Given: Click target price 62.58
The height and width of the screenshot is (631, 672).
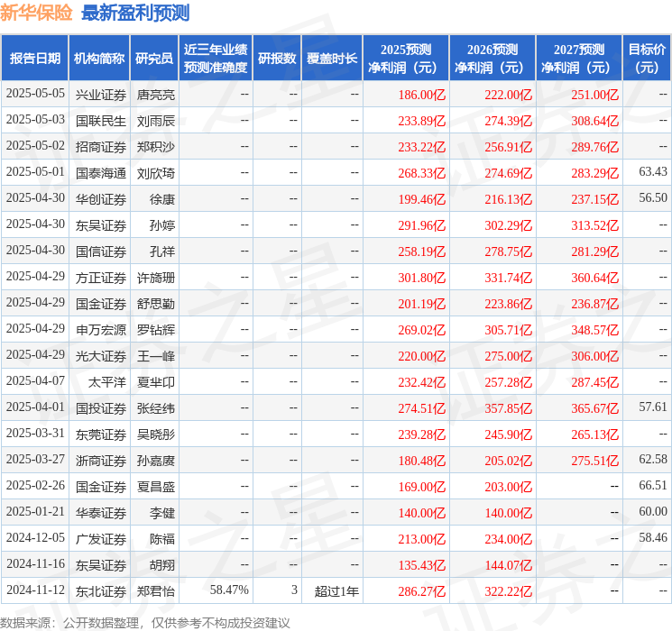Looking at the screenshot, I should [653, 459].
